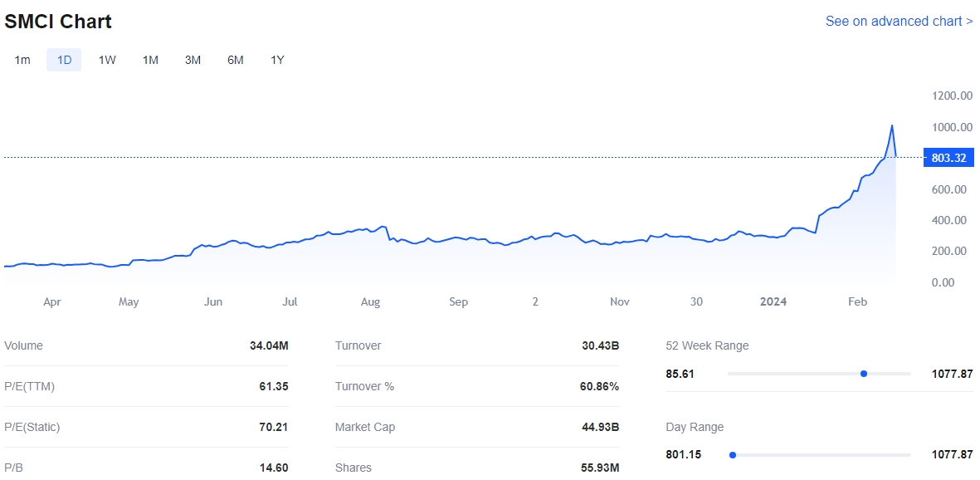Click the SMCI Chart heading

[58, 22]
